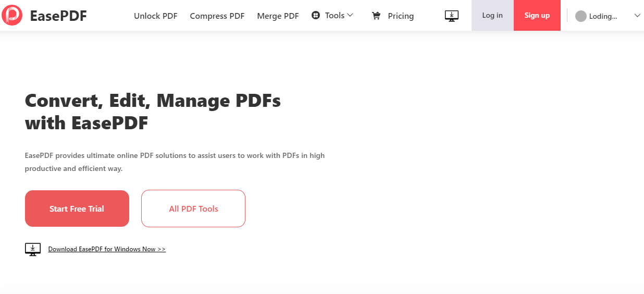
Task: Click the desktop download icon in header
Action: click(452, 16)
